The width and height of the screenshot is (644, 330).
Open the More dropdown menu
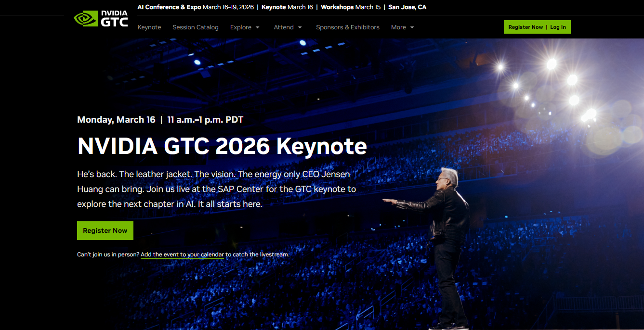(402, 27)
